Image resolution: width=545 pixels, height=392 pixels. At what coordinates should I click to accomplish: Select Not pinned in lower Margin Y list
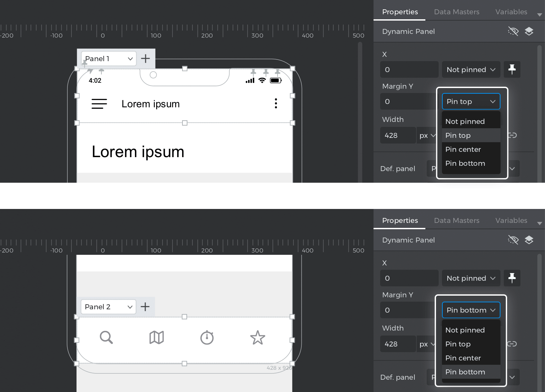click(471, 330)
